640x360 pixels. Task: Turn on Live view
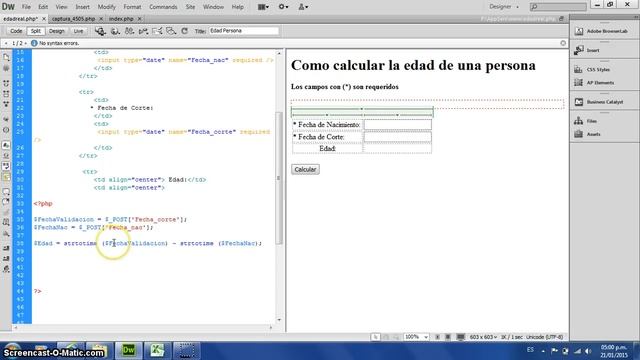coord(78,31)
